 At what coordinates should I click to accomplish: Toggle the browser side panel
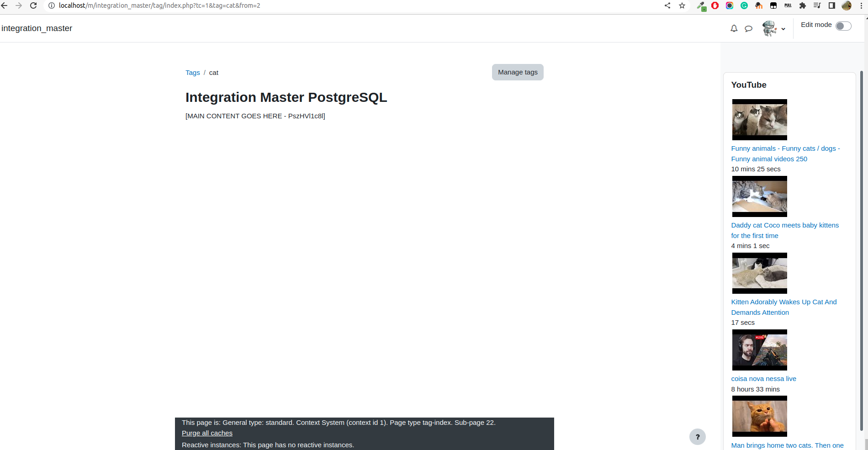pos(832,5)
